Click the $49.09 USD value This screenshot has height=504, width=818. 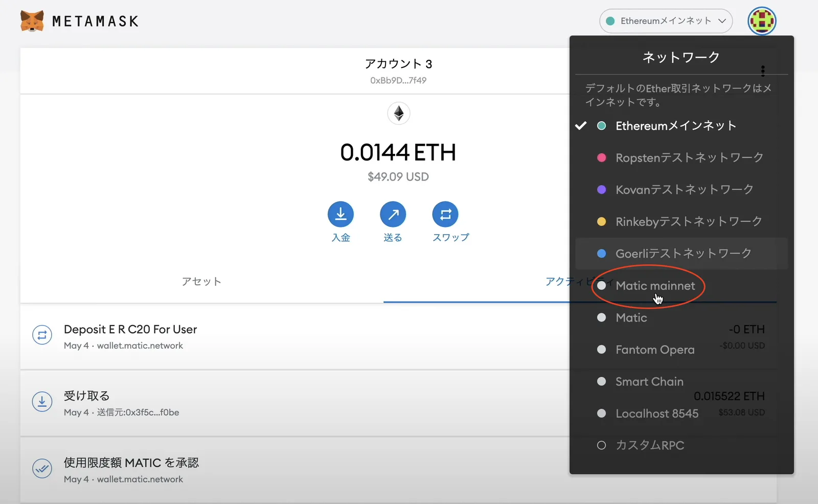[398, 177]
